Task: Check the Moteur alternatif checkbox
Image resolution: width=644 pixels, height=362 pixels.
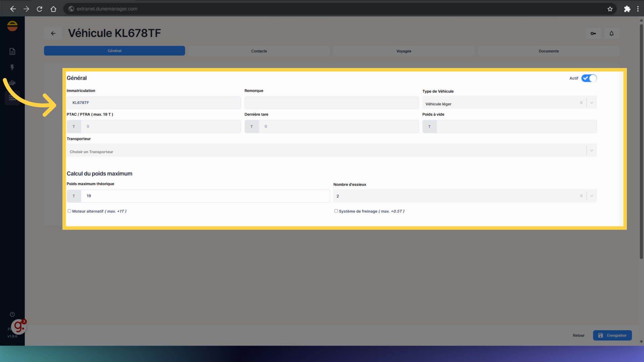Action: click(69, 211)
